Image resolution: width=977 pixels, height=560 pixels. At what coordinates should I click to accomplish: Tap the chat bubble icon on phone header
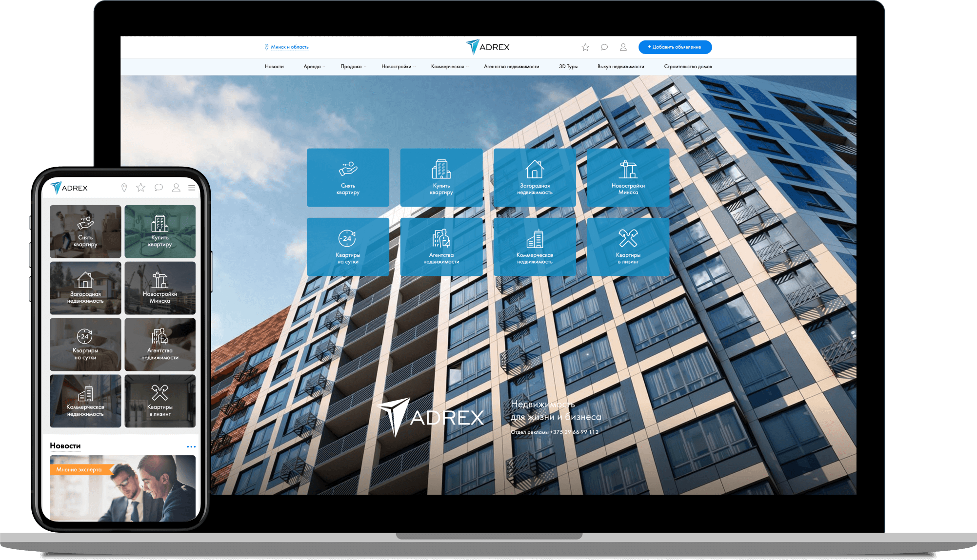click(159, 188)
